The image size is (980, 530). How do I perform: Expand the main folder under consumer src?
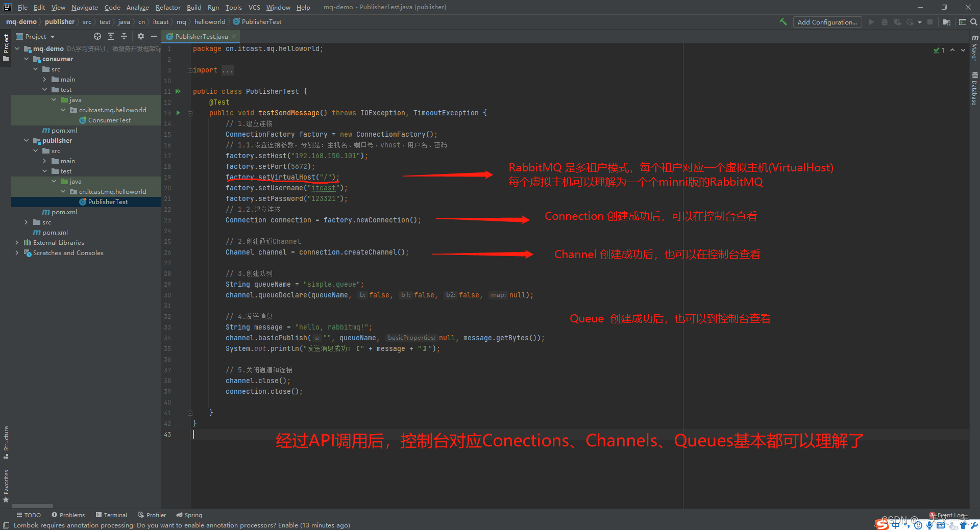click(x=45, y=79)
